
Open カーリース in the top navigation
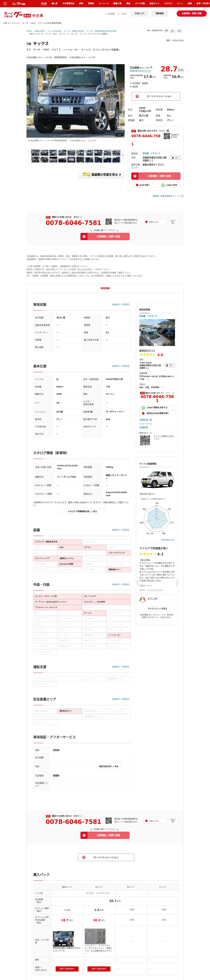(x=104, y=3)
